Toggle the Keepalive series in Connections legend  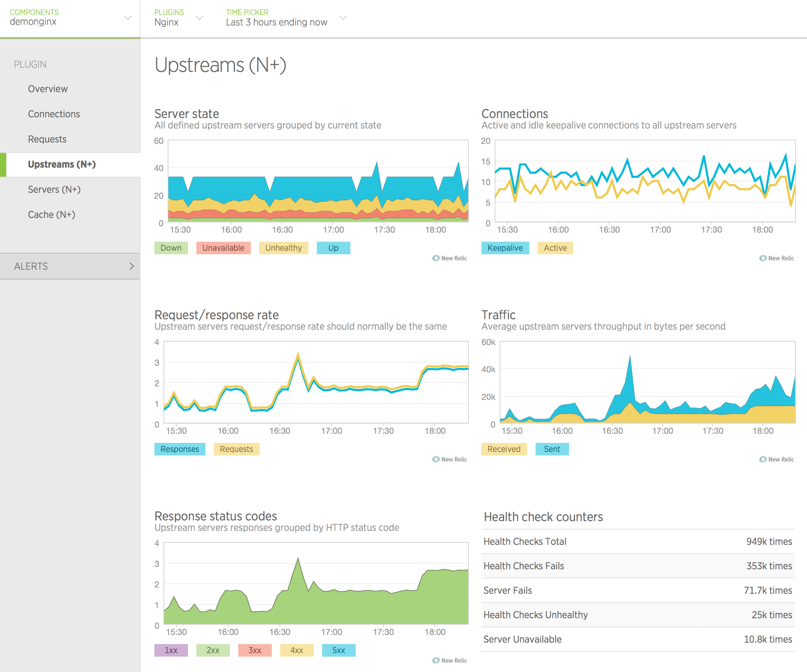click(504, 248)
